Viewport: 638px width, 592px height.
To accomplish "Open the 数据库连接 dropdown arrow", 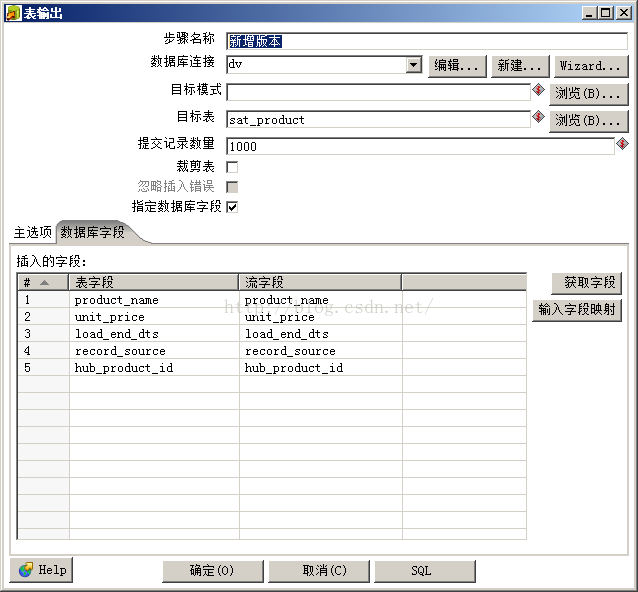I will pyautogui.click(x=413, y=65).
